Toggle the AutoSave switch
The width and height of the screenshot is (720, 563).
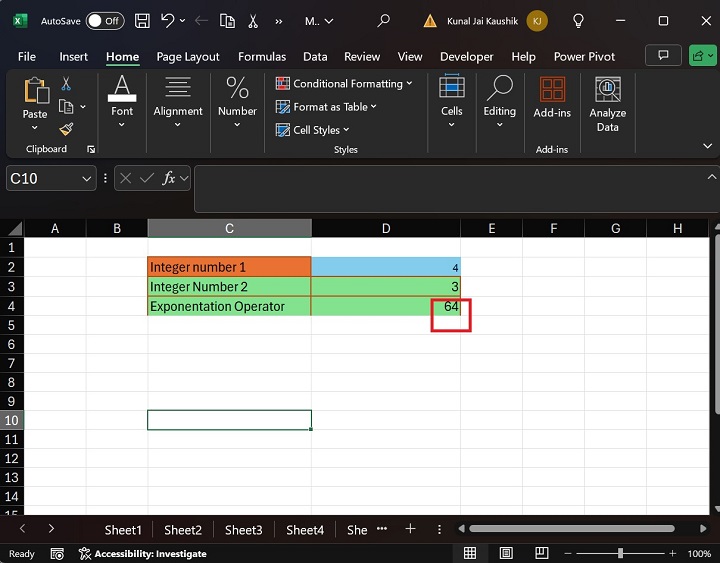tap(105, 20)
